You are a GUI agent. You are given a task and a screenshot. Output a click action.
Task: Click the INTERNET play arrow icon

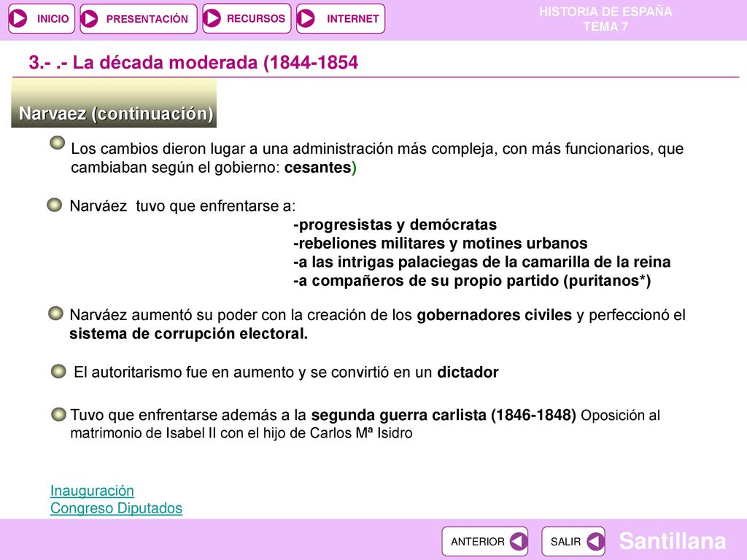point(306,18)
